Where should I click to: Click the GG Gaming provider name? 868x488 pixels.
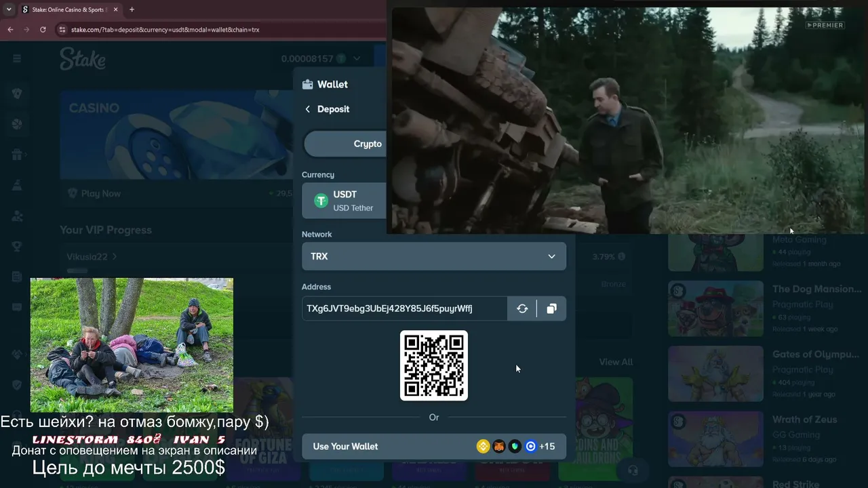pos(795,434)
